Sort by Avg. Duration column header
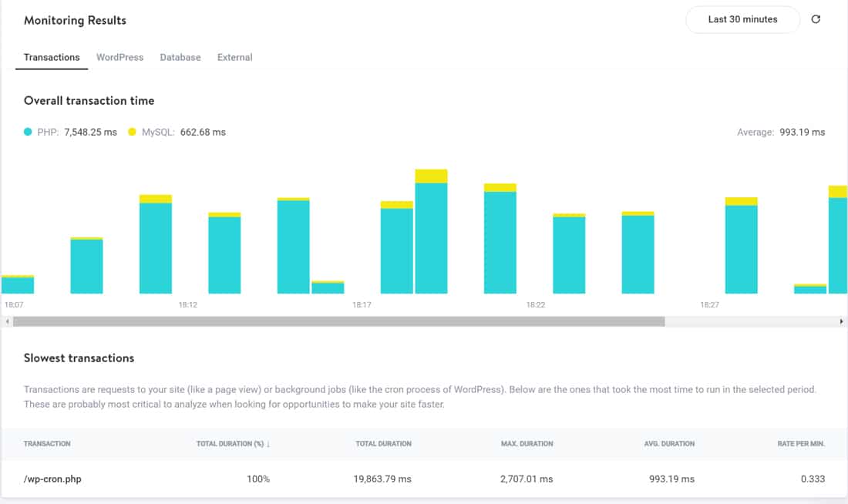Viewport: 848px width, 504px height. pyautogui.click(x=668, y=444)
